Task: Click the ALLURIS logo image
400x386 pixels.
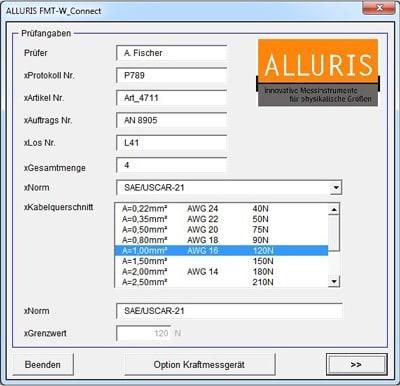Action: click(318, 73)
